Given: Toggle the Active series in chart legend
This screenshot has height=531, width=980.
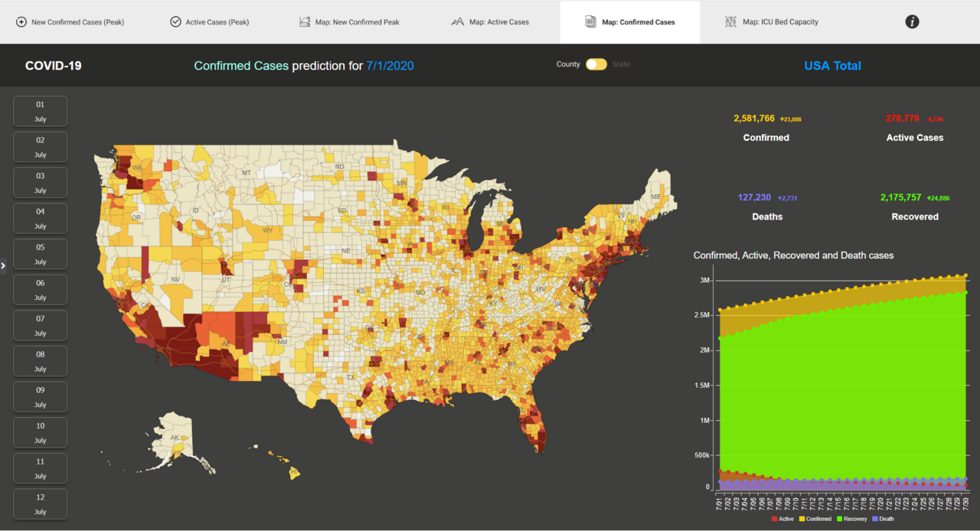Looking at the screenshot, I should pyautogui.click(x=782, y=519).
